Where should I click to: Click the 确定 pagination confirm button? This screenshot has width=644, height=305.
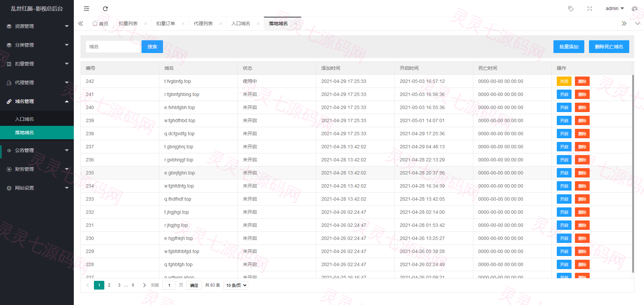pyautogui.click(x=194, y=285)
